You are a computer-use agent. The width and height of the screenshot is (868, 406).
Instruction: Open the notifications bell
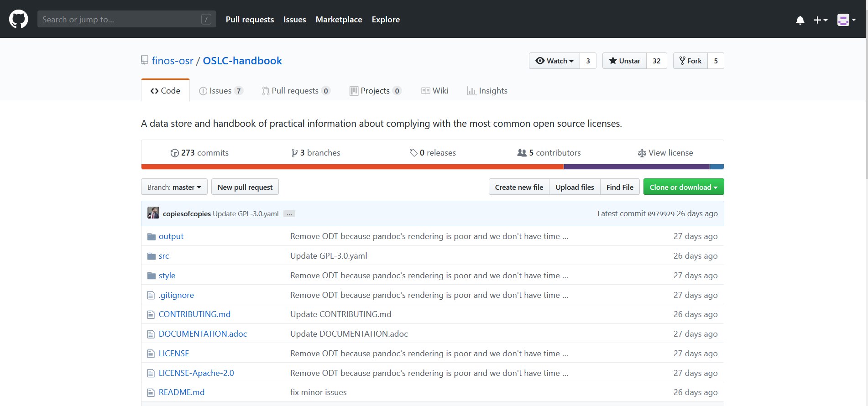pos(800,20)
